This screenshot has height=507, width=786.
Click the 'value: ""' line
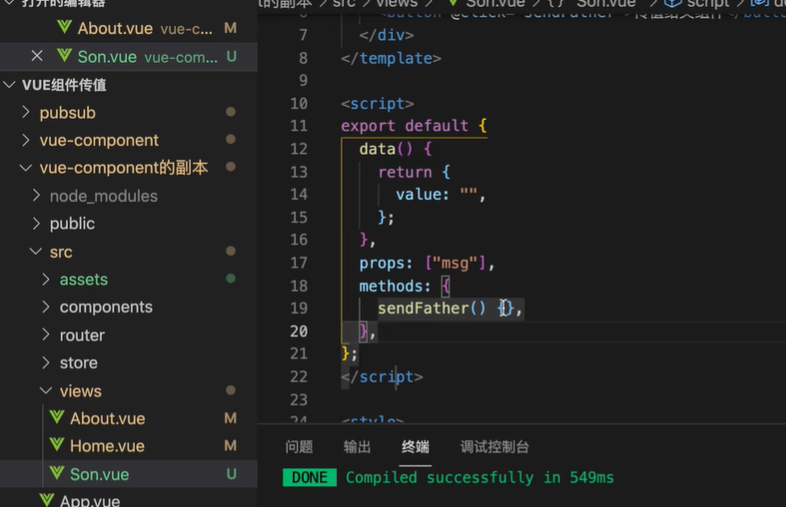[x=441, y=194]
